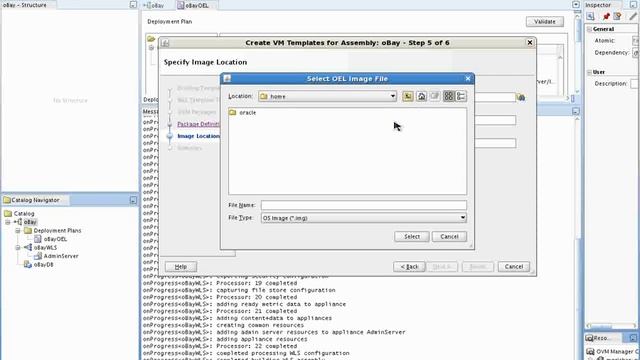Collapse the oBayWLS node

[x=18, y=248]
